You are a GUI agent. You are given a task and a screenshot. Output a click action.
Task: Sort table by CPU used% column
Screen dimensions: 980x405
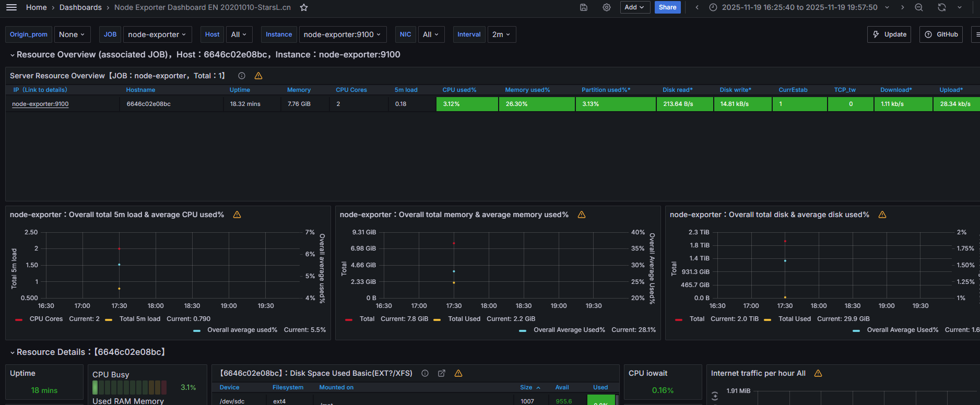[x=459, y=90]
